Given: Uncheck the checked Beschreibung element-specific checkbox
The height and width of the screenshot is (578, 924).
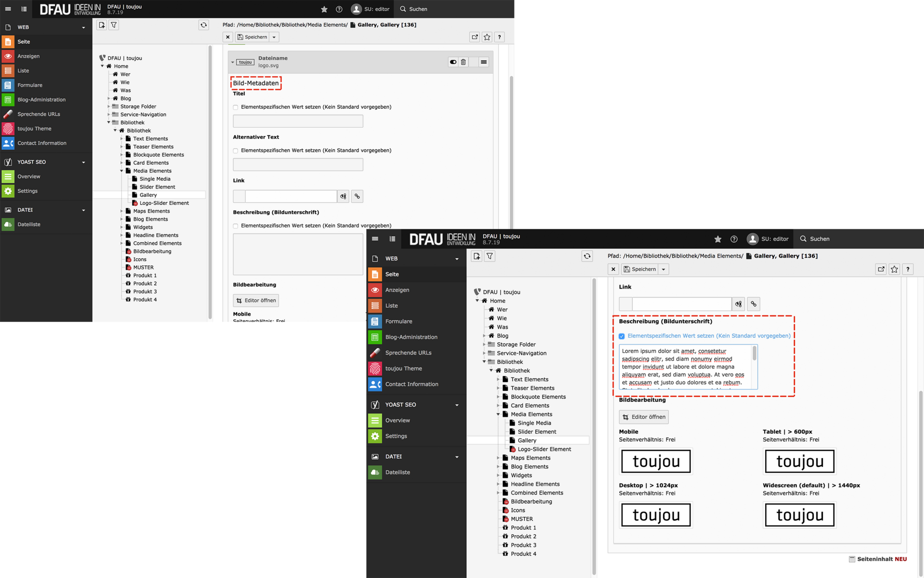Looking at the screenshot, I should pyautogui.click(x=622, y=336).
